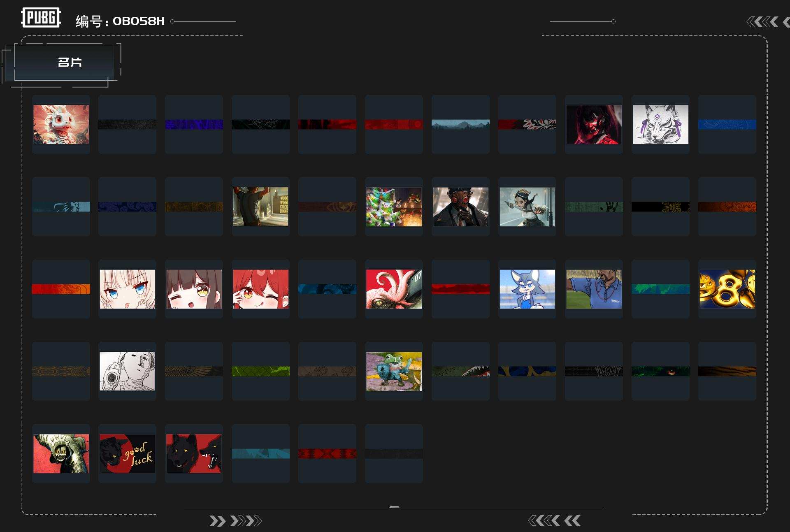This screenshot has height=532, width=790.
Task: Pick the black band with white line art
Action: (261, 124)
